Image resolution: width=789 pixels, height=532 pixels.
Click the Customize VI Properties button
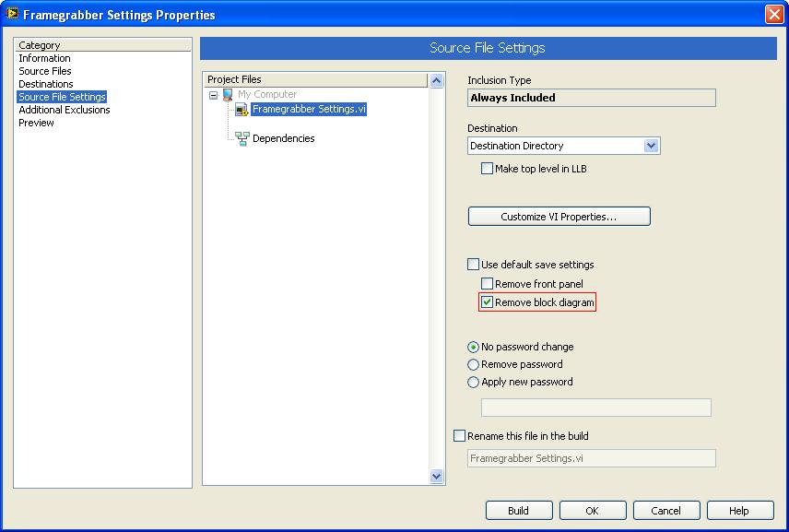coord(559,217)
